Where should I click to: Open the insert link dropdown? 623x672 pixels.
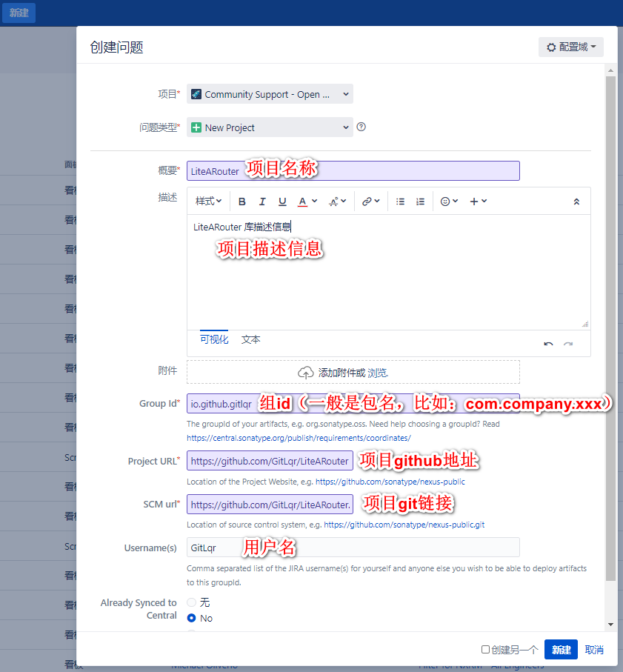[x=370, y=202]
